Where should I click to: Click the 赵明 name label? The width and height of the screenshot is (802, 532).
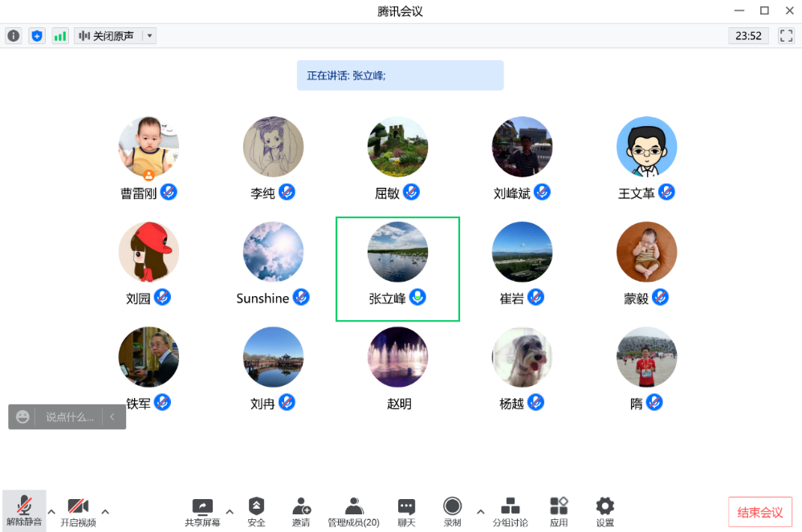point(399,404)
